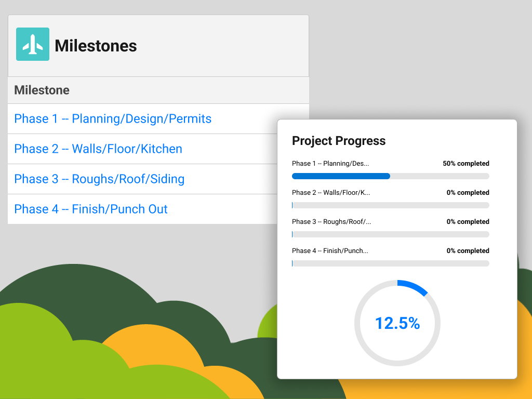Open Phase 4 -- Finish/Punch Out milestone

(x=90, y=209)
